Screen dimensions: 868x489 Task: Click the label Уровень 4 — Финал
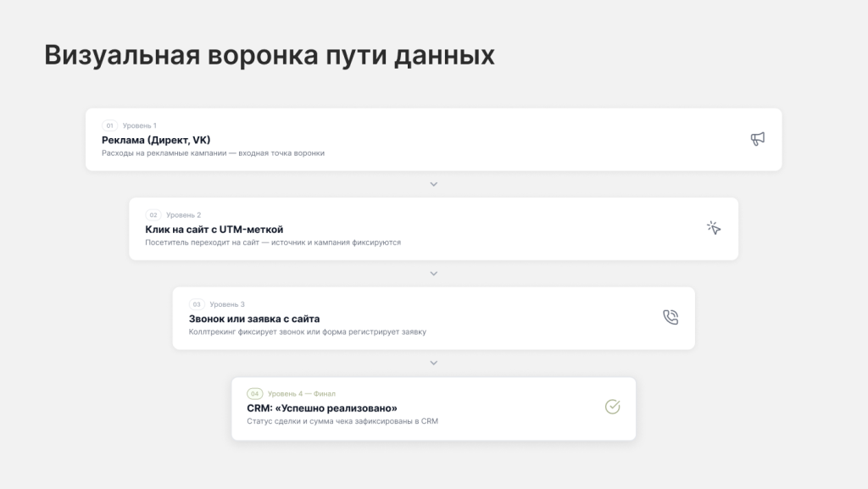click(302, 394)
